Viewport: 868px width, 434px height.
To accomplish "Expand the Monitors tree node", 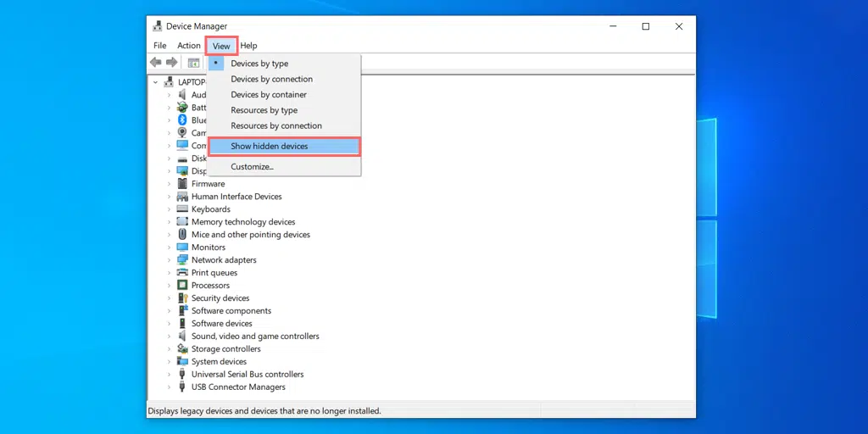I will 170,248.
